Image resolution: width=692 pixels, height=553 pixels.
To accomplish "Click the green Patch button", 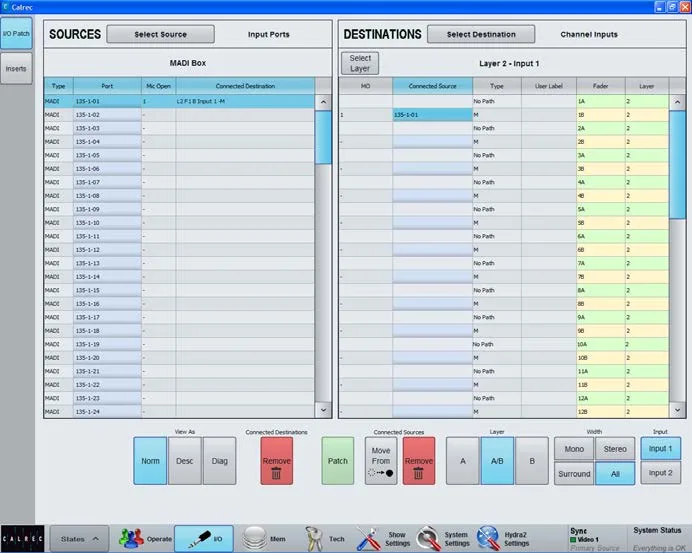I will (x=338, y=461).
